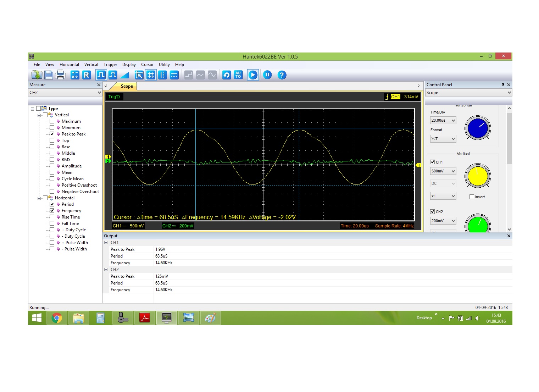
Task: Open the CH1 500mV voltage dropdown
Action: pos(443,171)
